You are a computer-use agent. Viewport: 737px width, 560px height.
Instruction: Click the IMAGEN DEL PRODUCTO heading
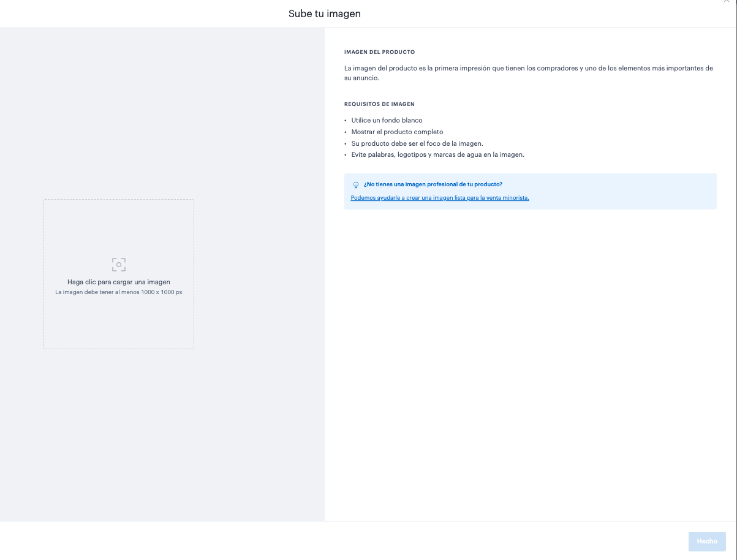[x=379, y=52]
